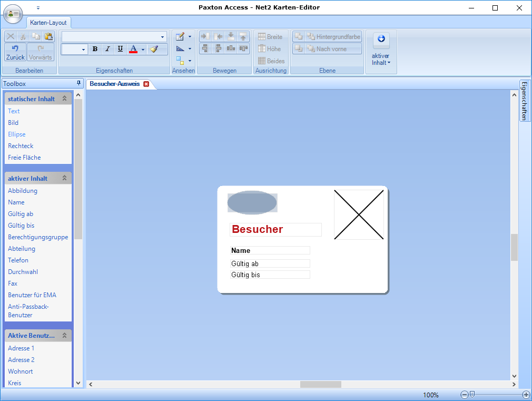Click the font color red A swatch
532x401 pixels.
[133, 49]
